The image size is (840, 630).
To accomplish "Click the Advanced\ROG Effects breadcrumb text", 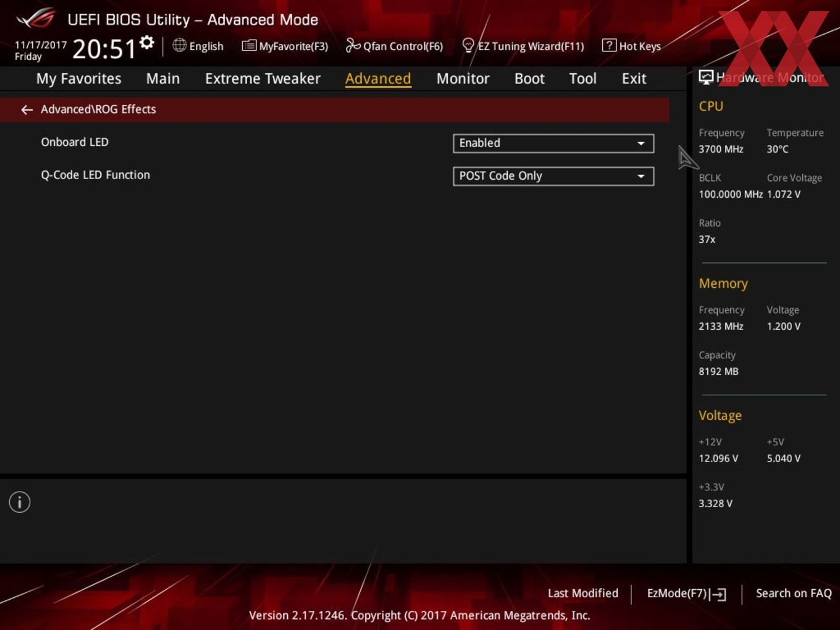I will click(98, 109).
